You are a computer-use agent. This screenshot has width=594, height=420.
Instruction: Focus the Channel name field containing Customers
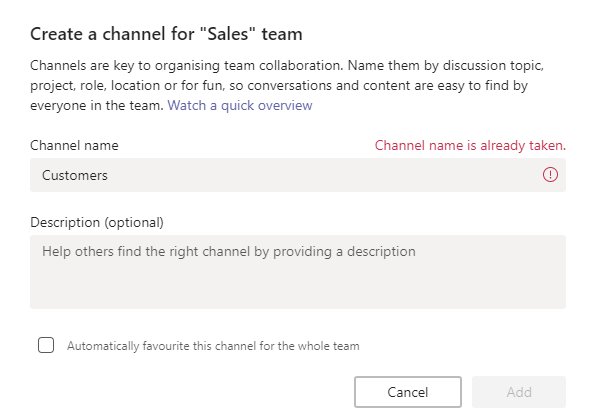(298, 175)
